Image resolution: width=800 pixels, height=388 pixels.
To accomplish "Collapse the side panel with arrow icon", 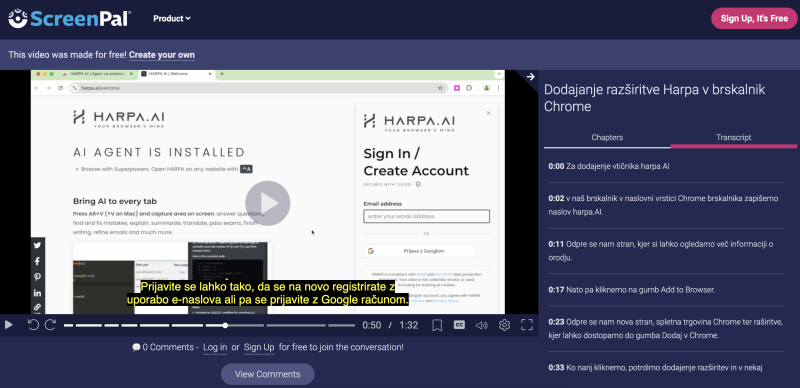I will click(531, 77).
